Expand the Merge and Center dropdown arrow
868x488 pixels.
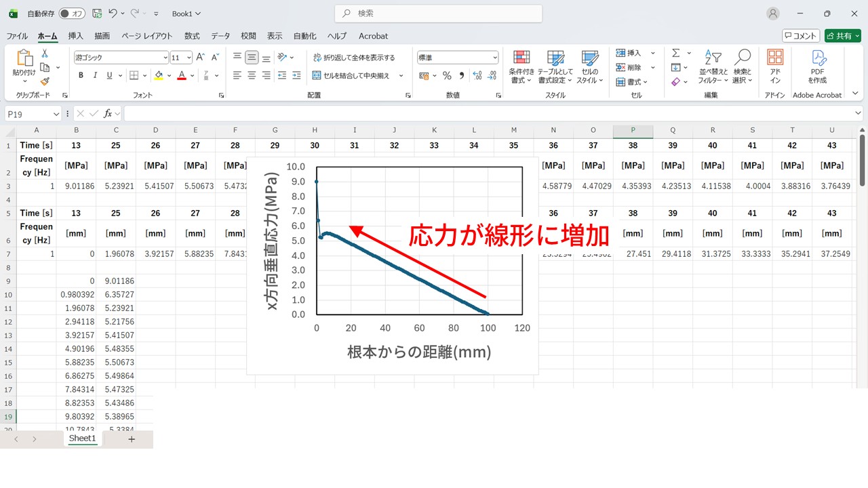(401, 75)
